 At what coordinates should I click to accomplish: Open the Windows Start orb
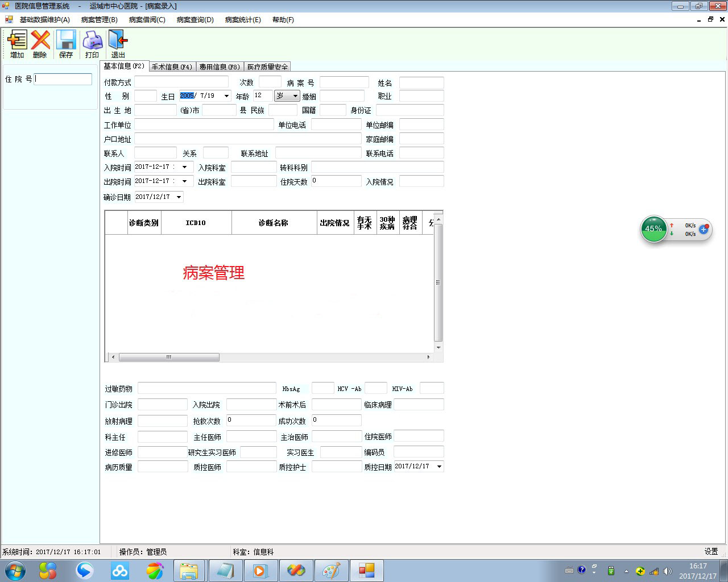[x=15, y=571]
